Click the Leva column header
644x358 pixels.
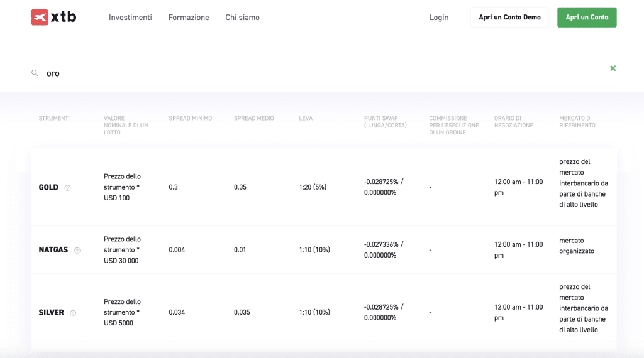click(306, 118)
